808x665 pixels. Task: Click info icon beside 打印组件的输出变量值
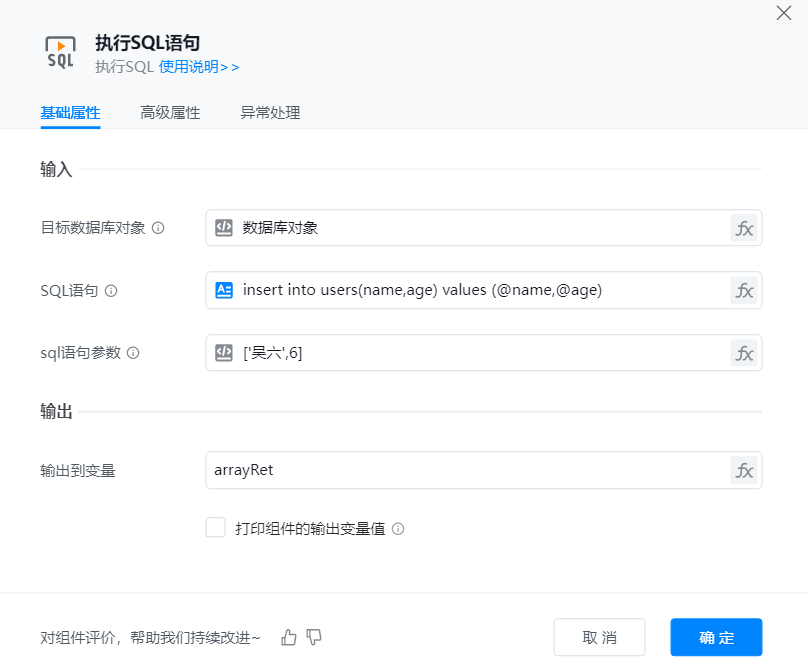[x=398, y=529]
